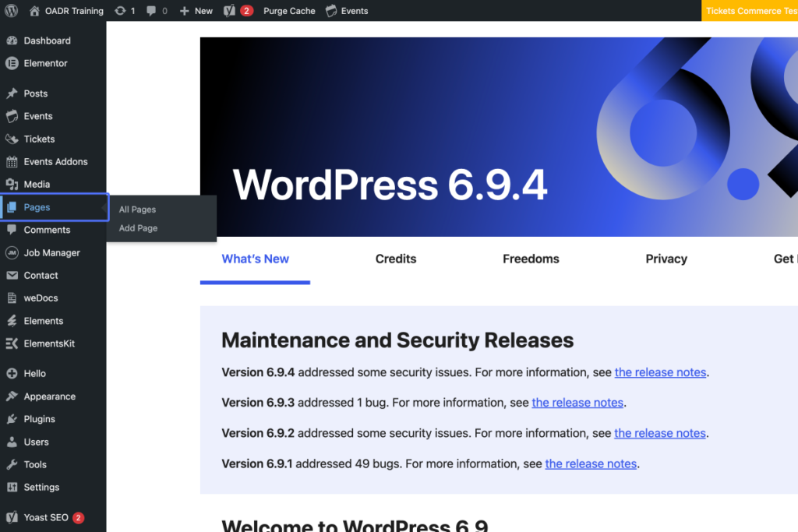Open the Dashboard menu label
This screenshot has height=532, width=798.
[x=48, y=41]
